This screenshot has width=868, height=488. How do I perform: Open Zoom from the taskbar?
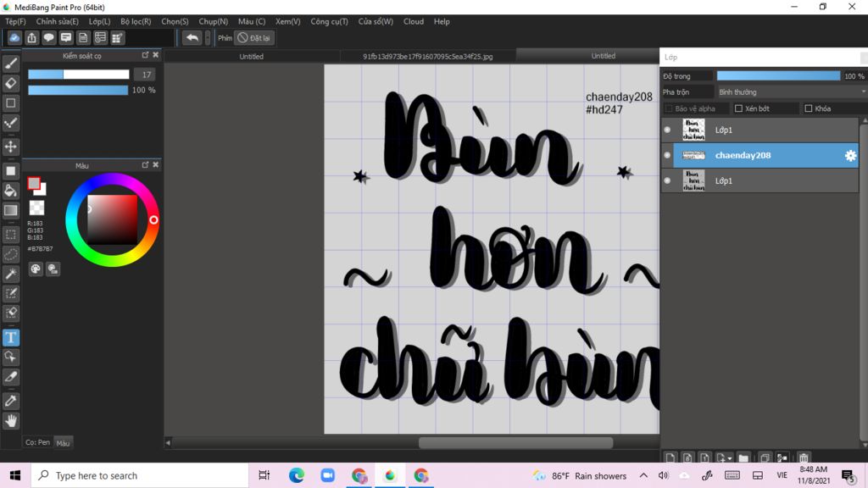[328, 475]
